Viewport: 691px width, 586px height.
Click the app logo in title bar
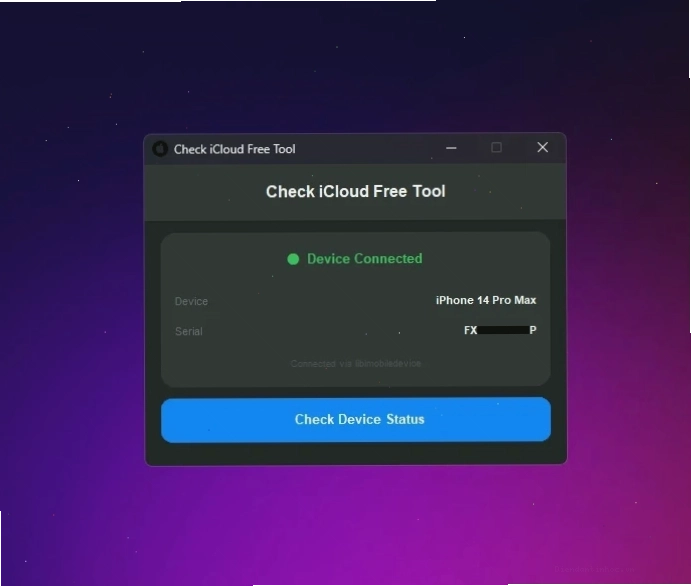click(x=160, y=149)
